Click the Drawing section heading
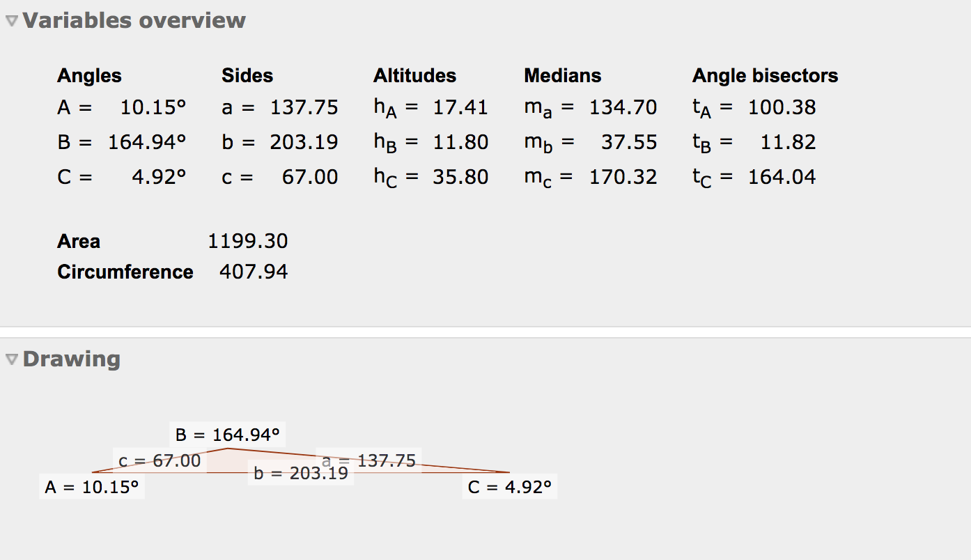Screen dimensions: 971x560 click(71, 359)
